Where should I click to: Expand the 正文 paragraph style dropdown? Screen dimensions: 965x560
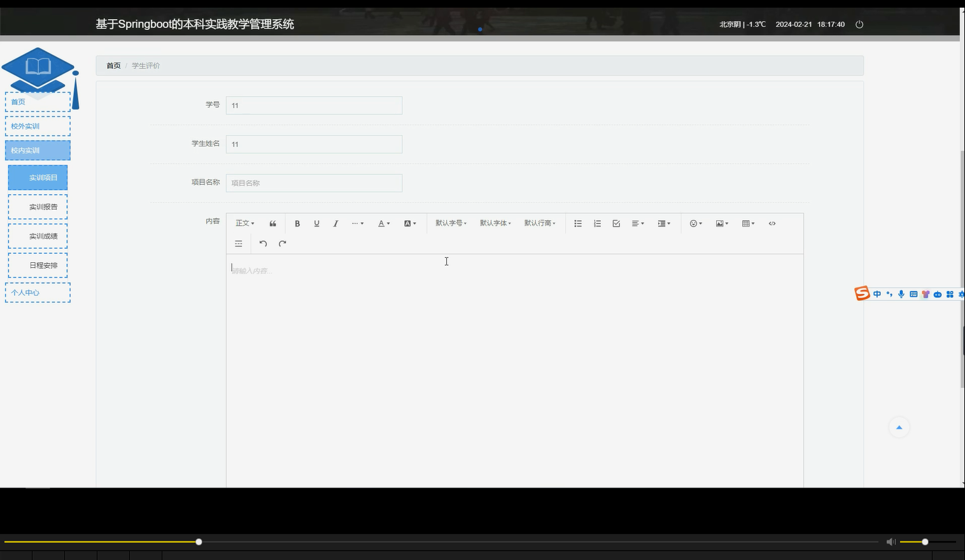tap(244, 223)
